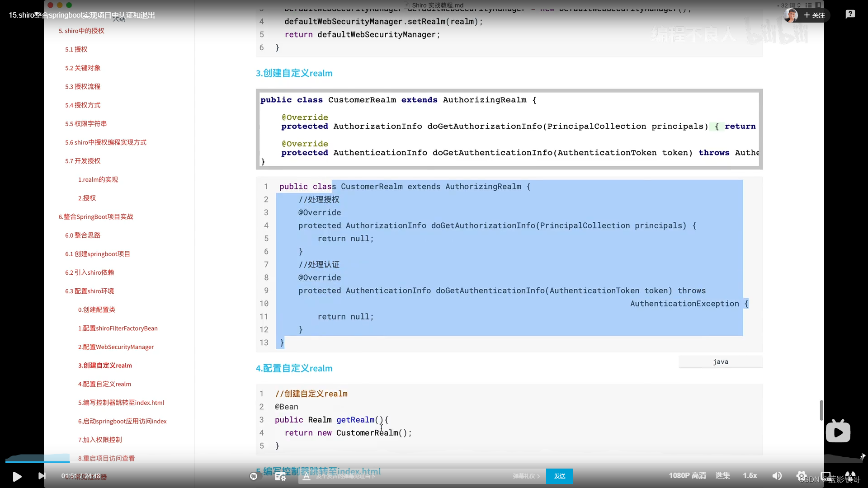Go to outline item 5.3 授权流程
The height and width of the screenshot is (488, 868).
coord(83,86)
